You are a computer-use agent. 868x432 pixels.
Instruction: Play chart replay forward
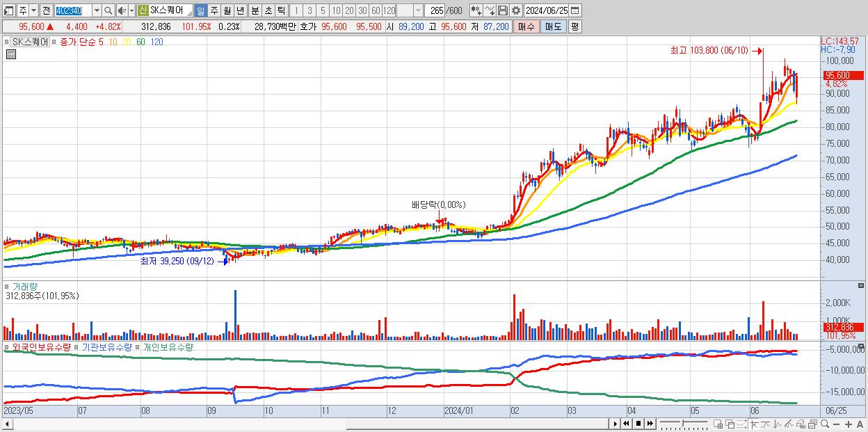coord(615,424)
